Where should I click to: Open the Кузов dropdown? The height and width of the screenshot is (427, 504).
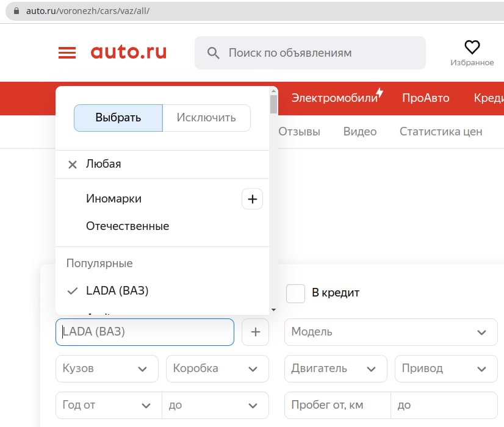click(107, 368)
